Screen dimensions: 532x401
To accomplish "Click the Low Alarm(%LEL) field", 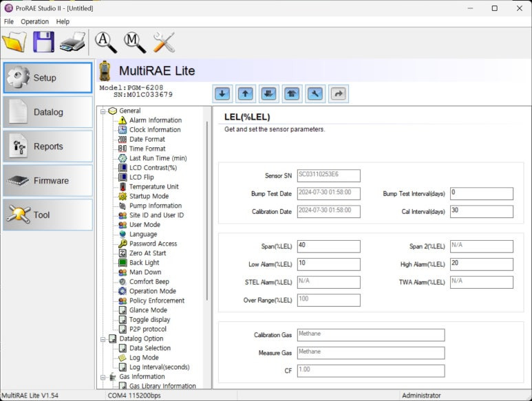I will [329, 264].
